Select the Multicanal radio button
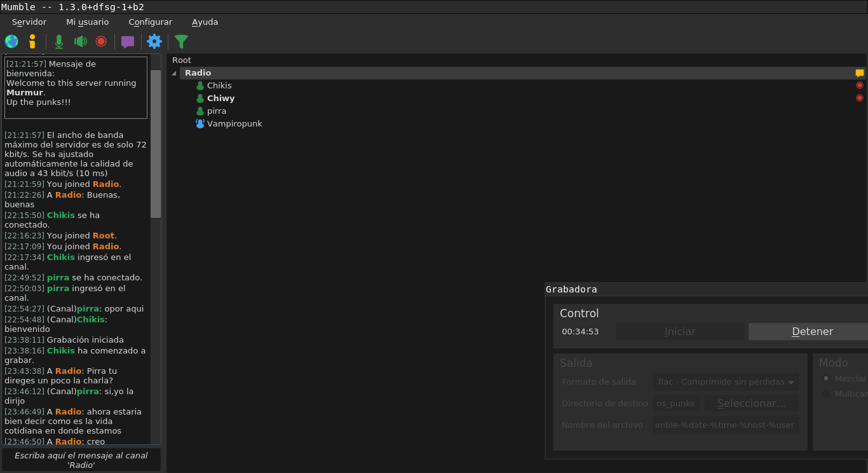This screenshot has width=868, height=473. pos(826,394)
